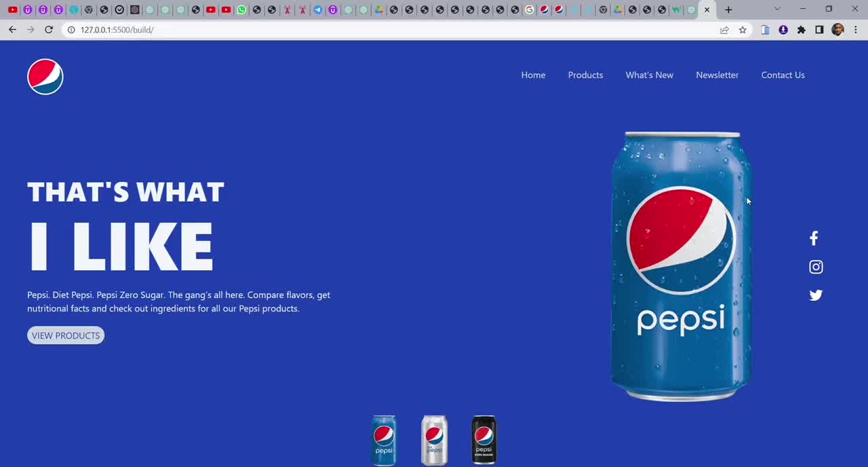Viewport: 868px width, 467px height.
Task: Click the Pepsi globe logo in the header
Action: 45,77
